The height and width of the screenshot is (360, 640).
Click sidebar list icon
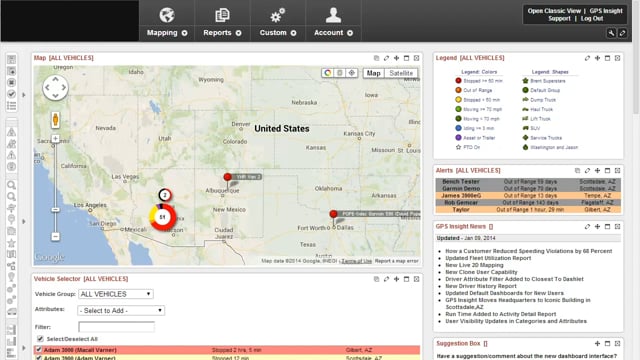tap(11, 106)
